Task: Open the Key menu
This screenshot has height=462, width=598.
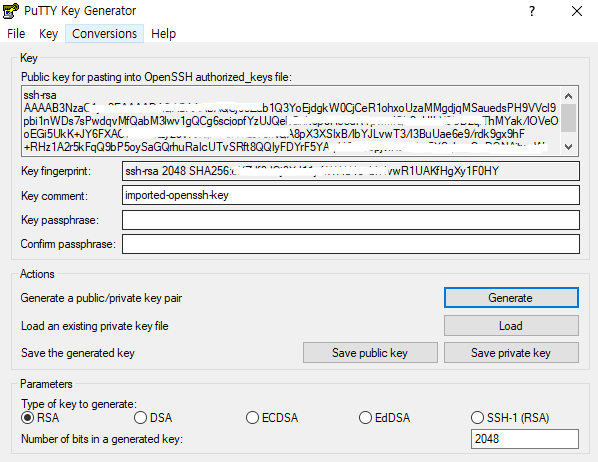Action: [x=48, y=34]
